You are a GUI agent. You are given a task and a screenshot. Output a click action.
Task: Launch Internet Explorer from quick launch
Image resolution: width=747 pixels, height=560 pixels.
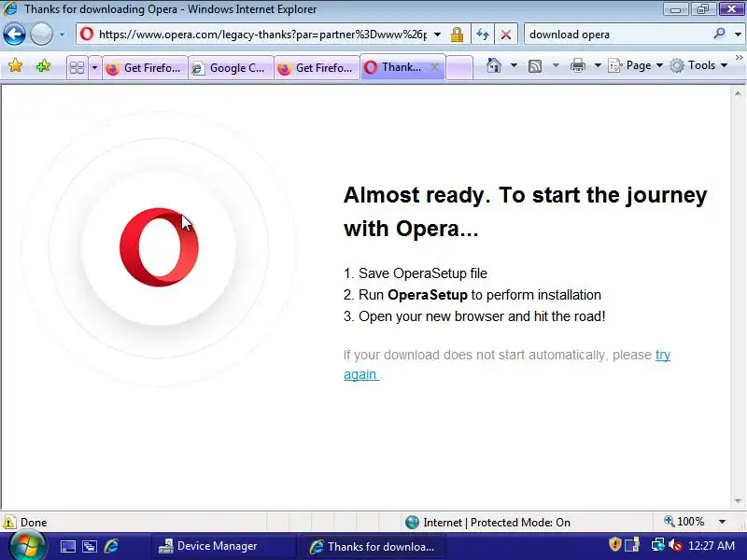click(111, 546)
